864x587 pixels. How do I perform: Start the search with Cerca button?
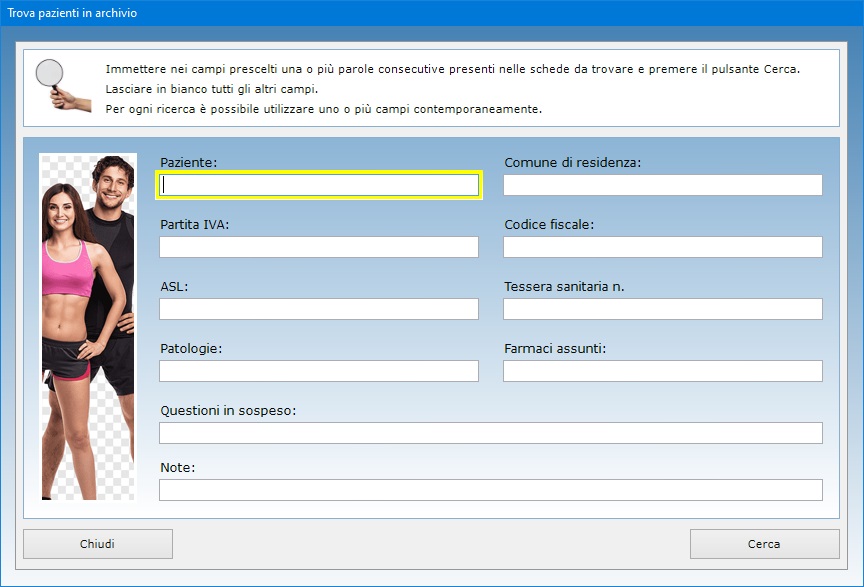coord(764,544)
